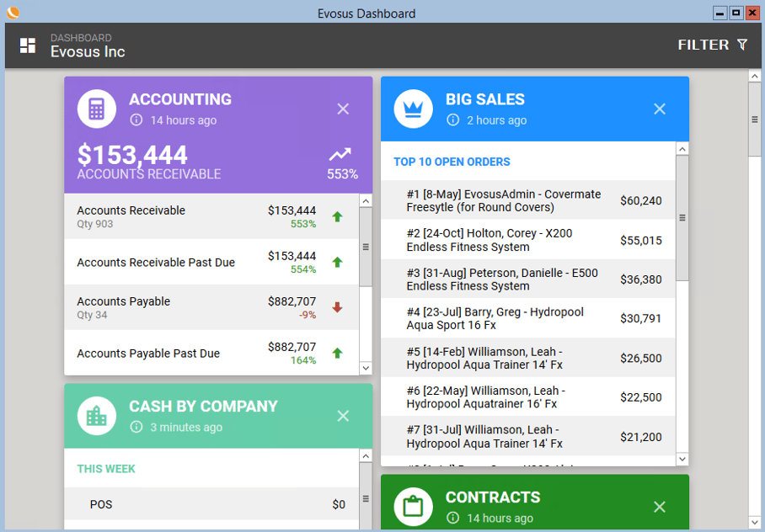Click the Cash By Company building icon
This screenshot has height=532, width=765.
coord(97,416)
